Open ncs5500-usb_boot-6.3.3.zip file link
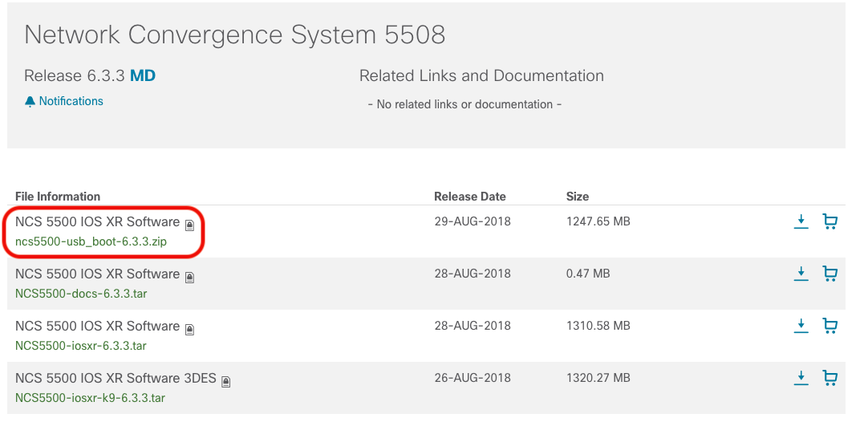Screen dimensions: 868x422 coord(91,241)
